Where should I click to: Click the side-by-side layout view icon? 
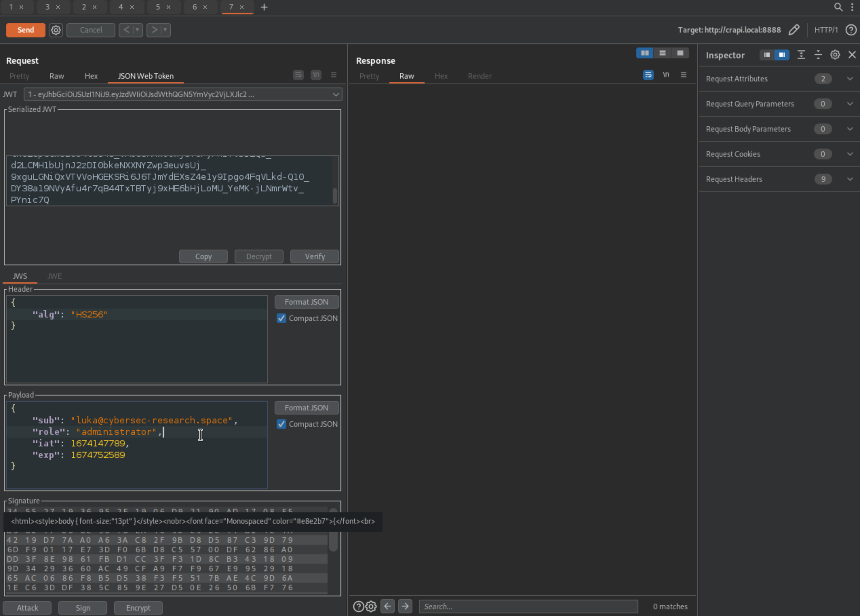point(645,53)
